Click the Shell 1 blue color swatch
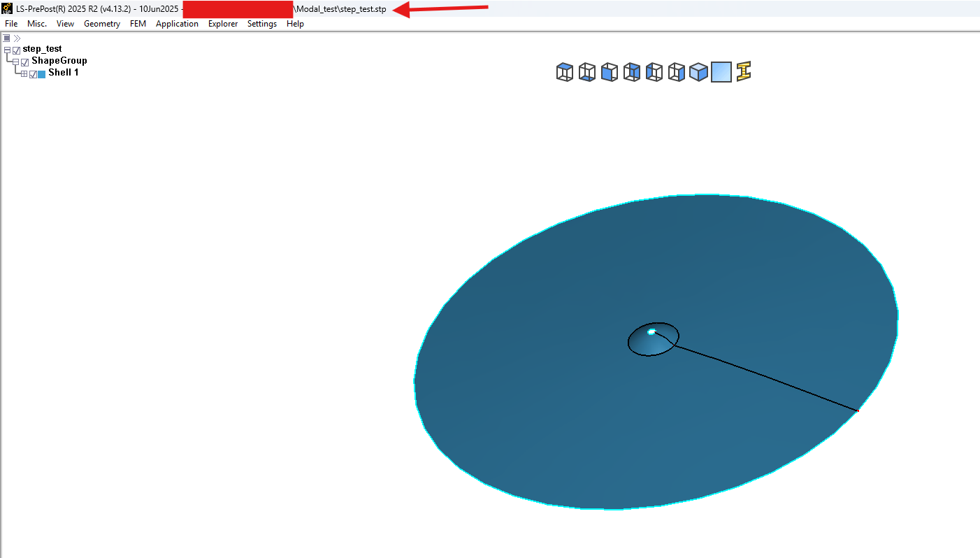980x558 pixels. [x=42, y=74]
